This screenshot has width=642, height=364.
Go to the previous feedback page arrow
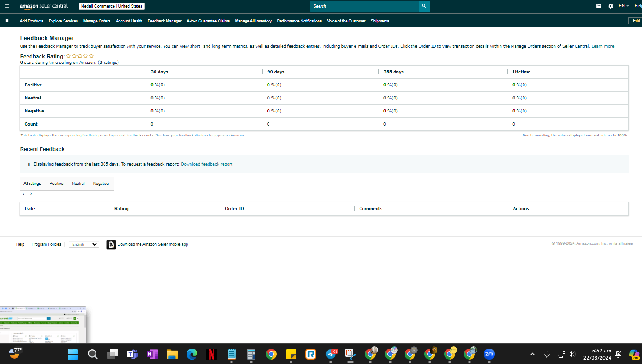point(23,194)
